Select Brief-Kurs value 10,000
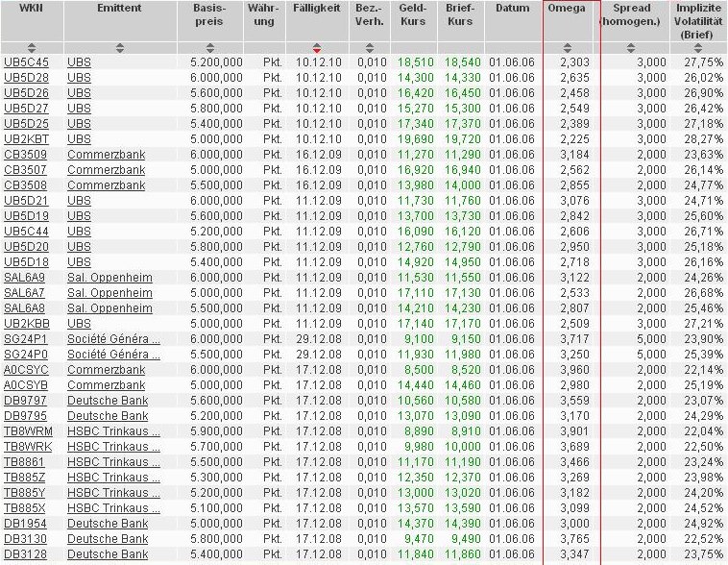This screenshot has width=728, height=565. (462, 446)
